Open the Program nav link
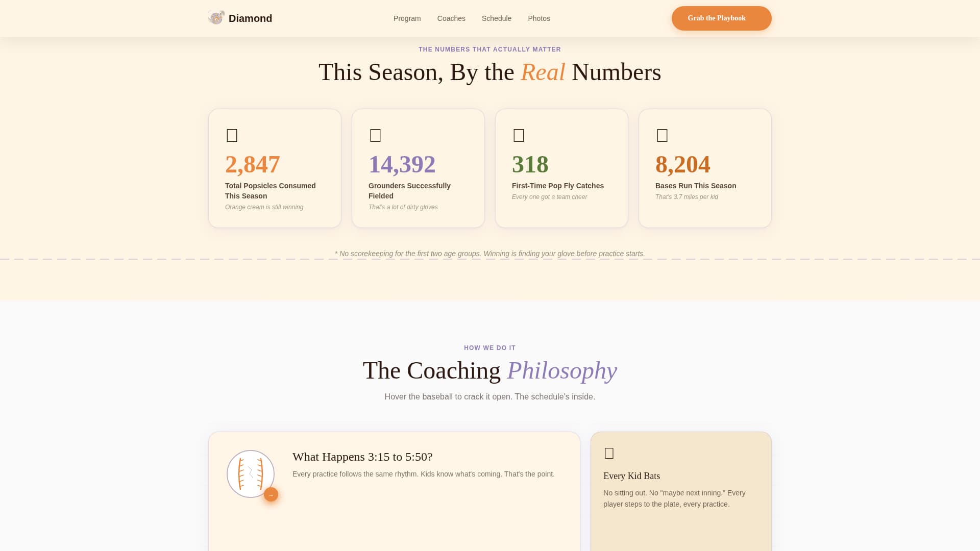980x551 pixels. click(407, 18)
